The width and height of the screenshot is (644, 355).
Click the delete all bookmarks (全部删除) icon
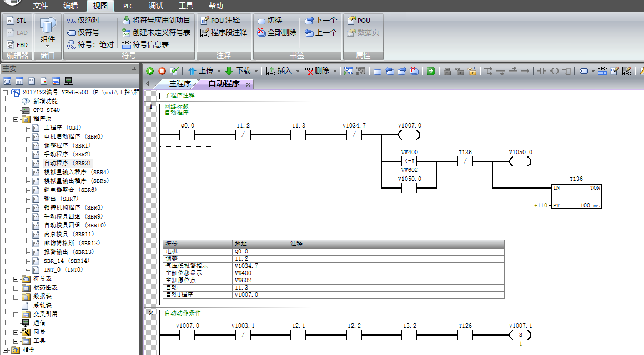[x=263, y=33]
